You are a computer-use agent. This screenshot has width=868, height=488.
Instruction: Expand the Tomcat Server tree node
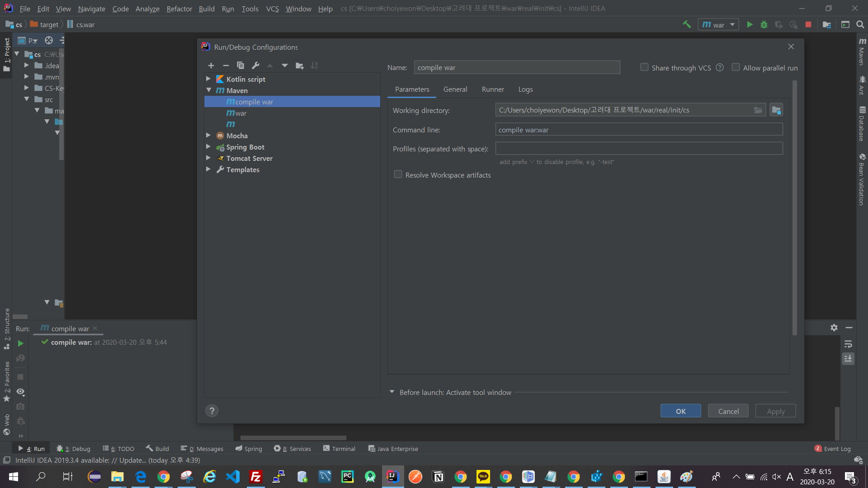[x=208, y=158]
